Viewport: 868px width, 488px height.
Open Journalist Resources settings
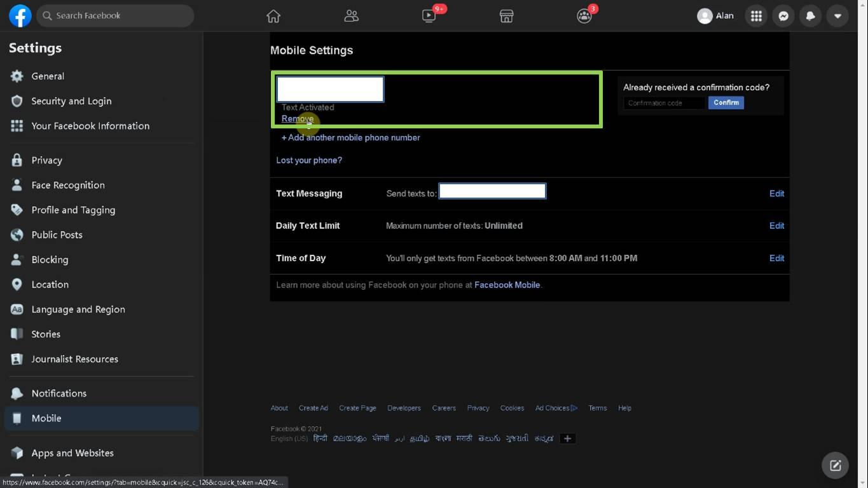(102, 359)
